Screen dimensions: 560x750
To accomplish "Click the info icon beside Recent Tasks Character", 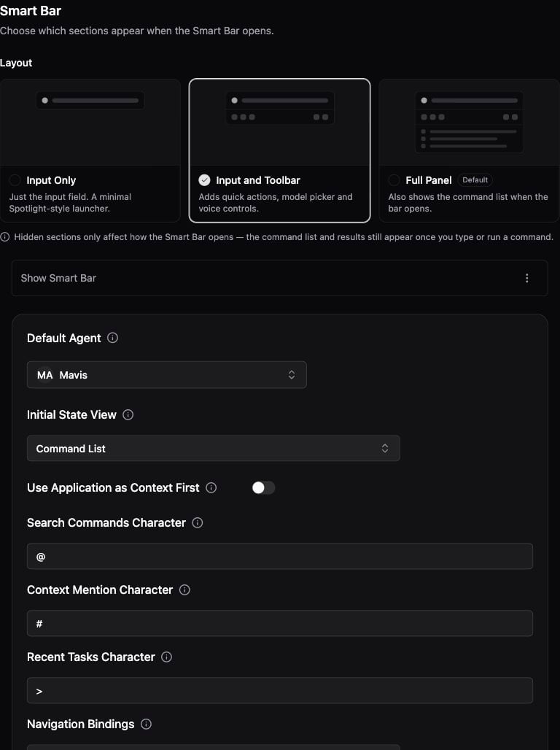I will [166, 657].
